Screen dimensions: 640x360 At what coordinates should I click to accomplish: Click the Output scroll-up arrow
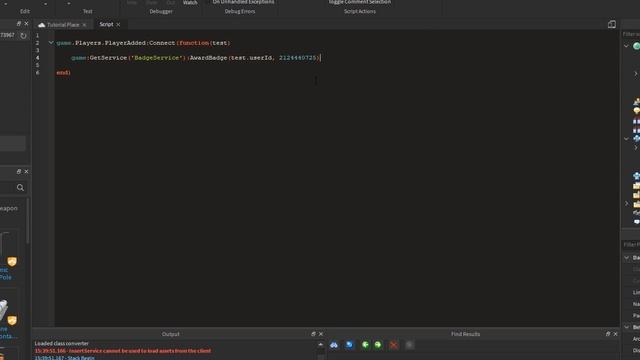(320, 345)
